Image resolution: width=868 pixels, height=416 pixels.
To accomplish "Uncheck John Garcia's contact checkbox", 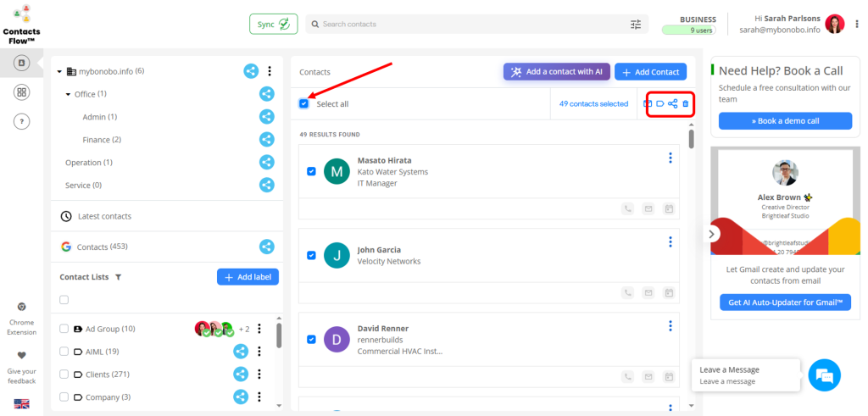I will pos(311,255).
